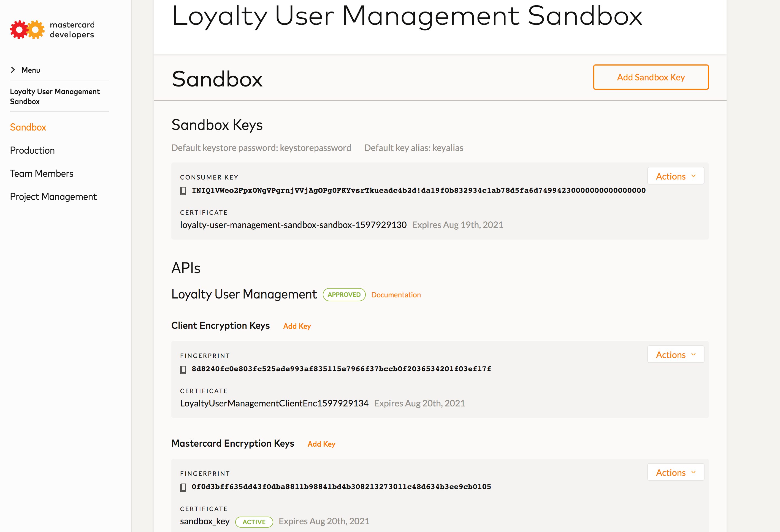Select Sandbox in the sidebar navigation
This screenshot has width=780, height=532.
(28, 127)
